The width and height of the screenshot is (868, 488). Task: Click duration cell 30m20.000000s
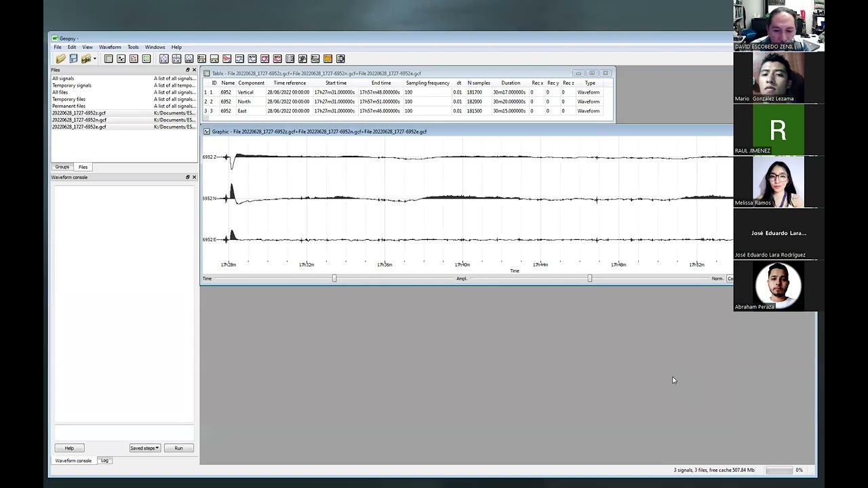pos(509,102)
